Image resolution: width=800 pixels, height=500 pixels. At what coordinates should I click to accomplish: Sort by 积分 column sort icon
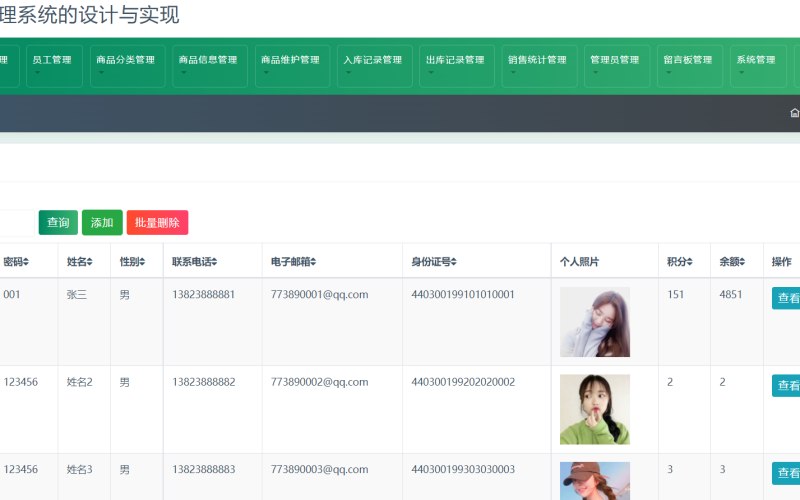point(689,262)
